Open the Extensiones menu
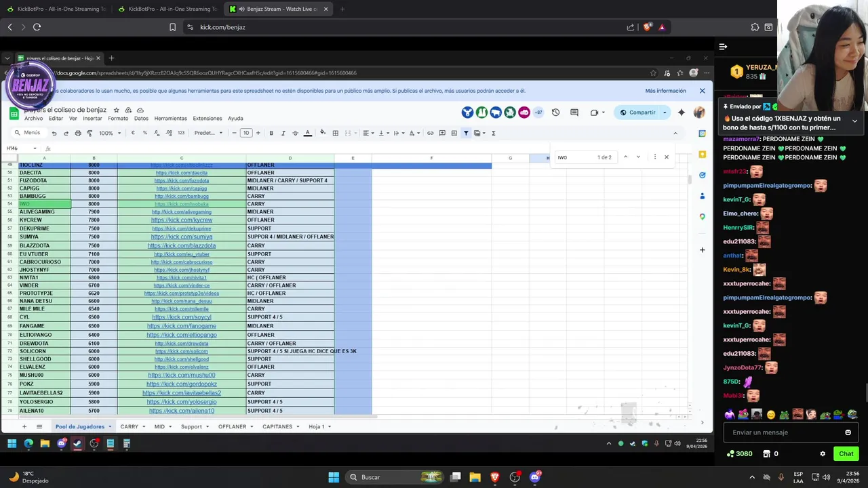 tap(208, 119)
